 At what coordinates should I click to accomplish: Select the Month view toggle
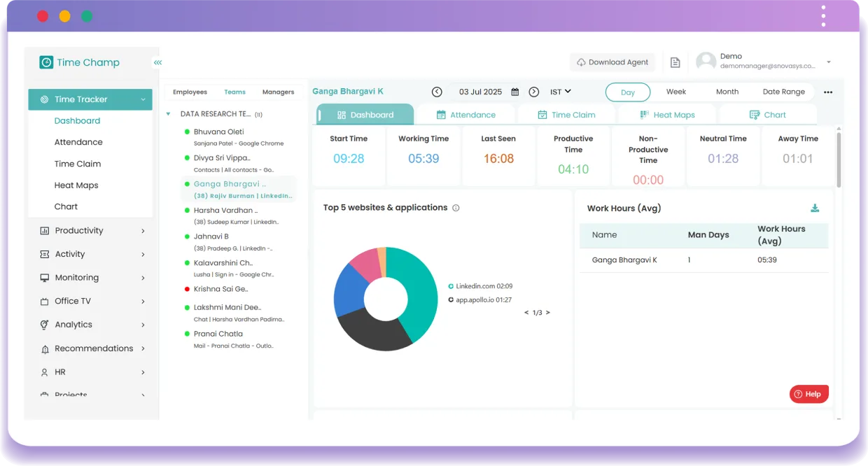click(x=727, y=92)
